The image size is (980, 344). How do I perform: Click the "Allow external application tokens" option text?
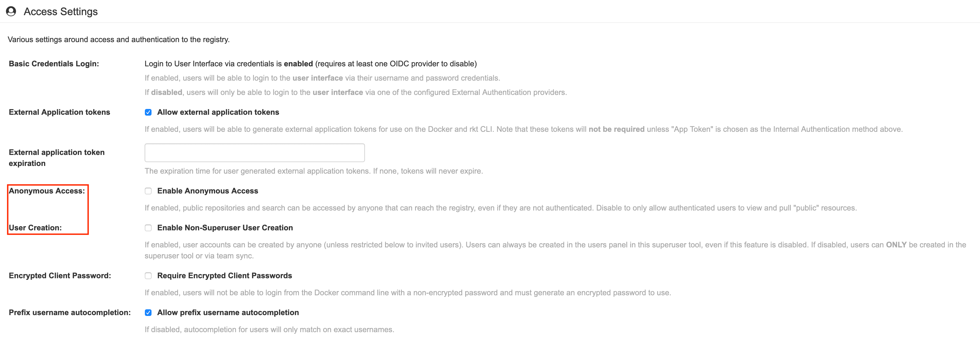click(218, 112)
